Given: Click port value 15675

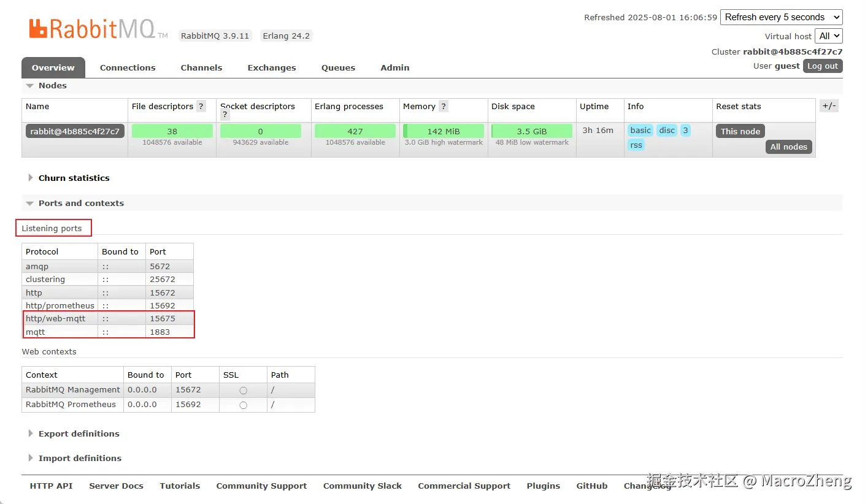Looking at the screenshot, I should coord(163,318).
